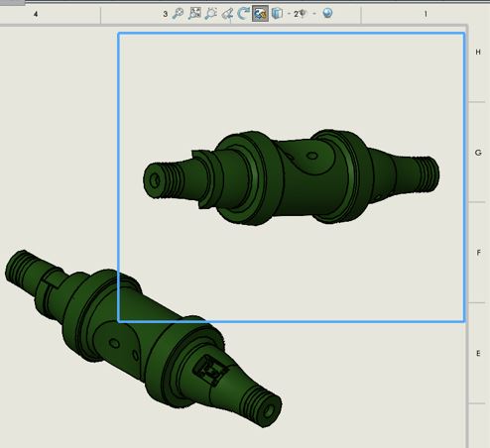This screenshot has height=448, width=490.
Task: Click the column number 4 on the top border
Action: point(36,14)
